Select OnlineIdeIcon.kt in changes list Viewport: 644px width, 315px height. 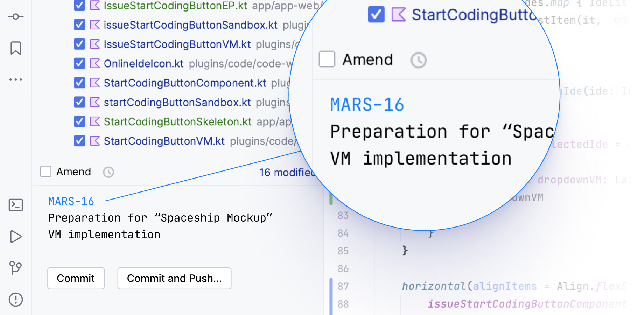(x=143, y=63)
